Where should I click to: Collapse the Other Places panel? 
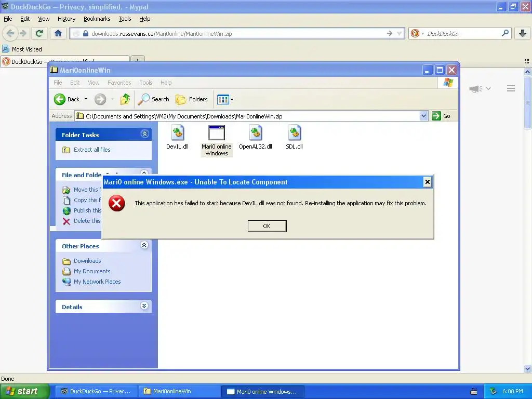pyautogui.click(x=144, y=245)
